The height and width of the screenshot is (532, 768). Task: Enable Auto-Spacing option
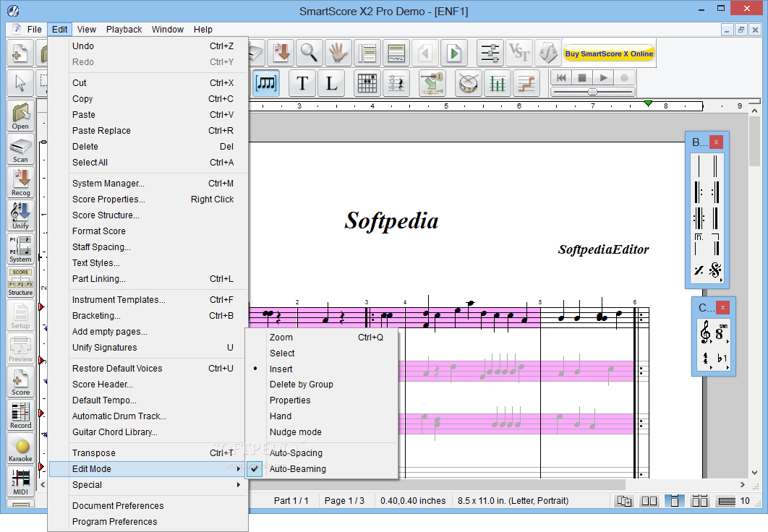(x=296, y=452)
